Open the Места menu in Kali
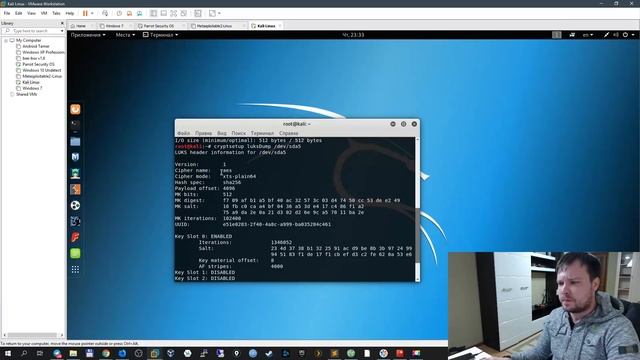Screen dimensions: 640x360 click(125, 35)
